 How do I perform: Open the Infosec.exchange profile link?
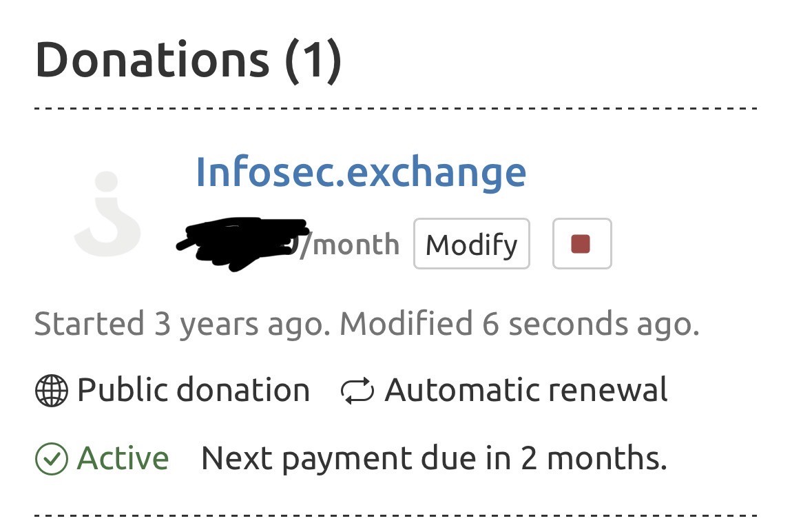(x=361, y=172)
